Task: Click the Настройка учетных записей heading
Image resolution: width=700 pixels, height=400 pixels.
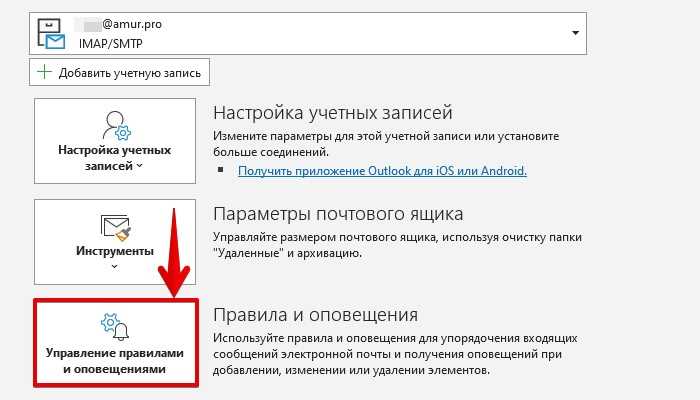Action: 333,112
